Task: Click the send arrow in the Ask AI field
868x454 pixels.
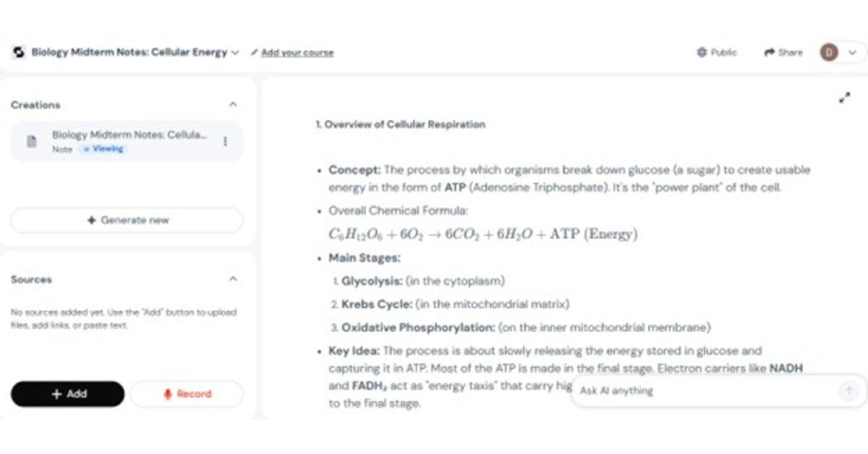Action: coord(848,390)
